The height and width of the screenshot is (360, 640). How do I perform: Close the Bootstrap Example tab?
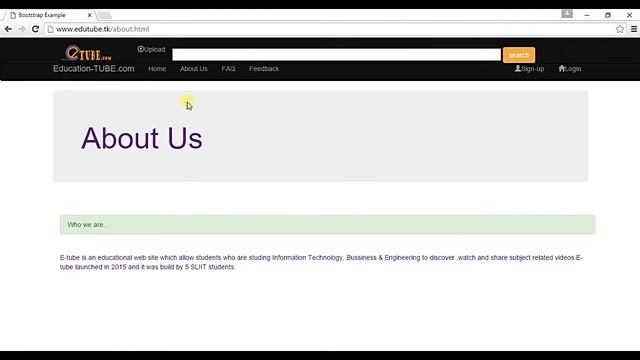90,15
